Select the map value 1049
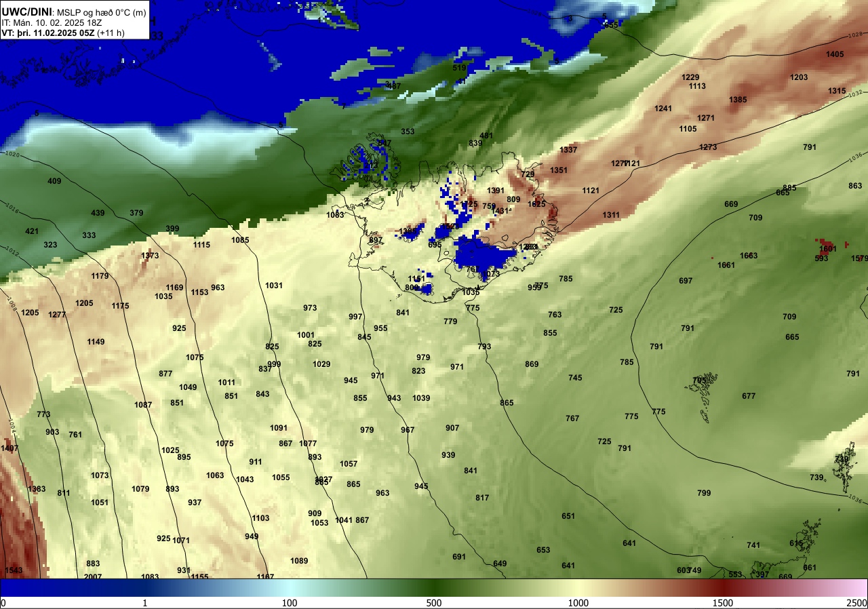 coord(188,387)
